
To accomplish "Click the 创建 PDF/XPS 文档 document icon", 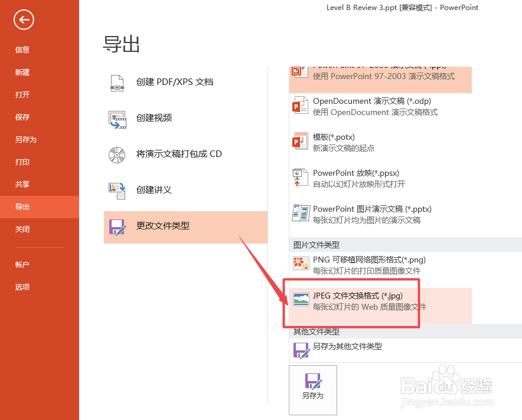I will [x=117, y=83].
